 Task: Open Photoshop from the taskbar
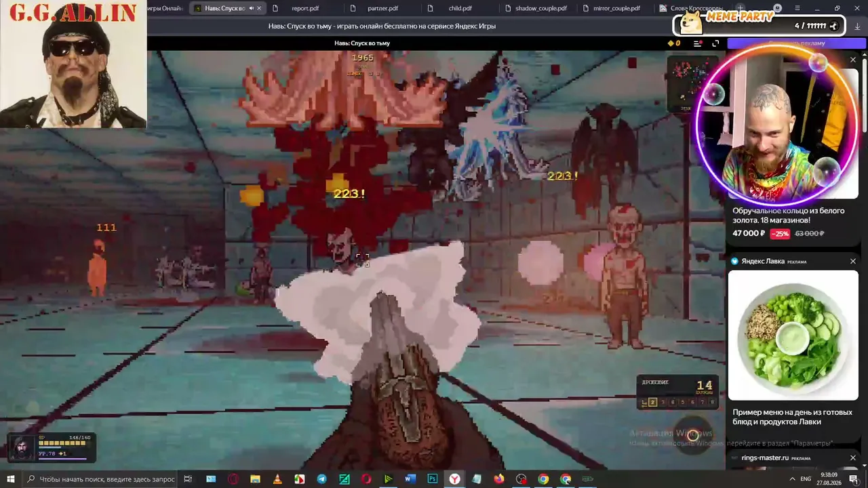[432, 479]
